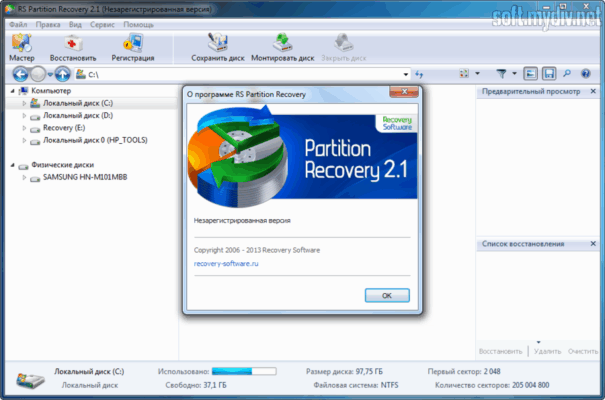Viewport: 605px width, 400px height.
Task: Click Количество секторов: 205 004 800 entry
Action: pos(492,385)
